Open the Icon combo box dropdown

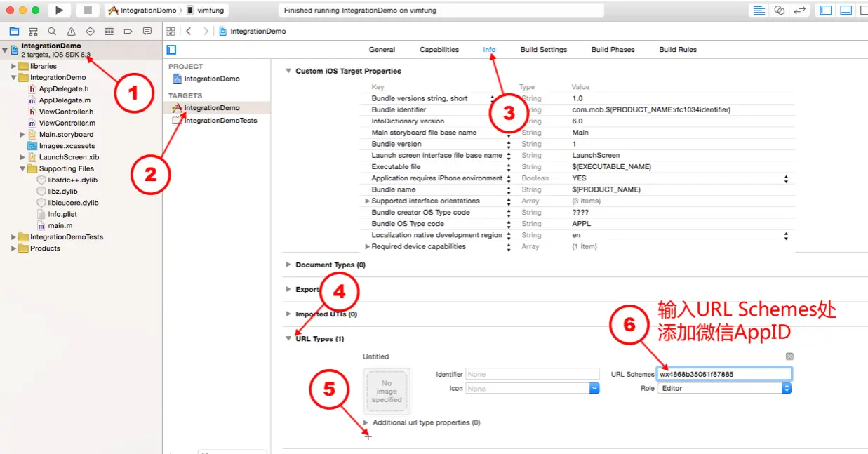pyautogui.click(x=594, y=388)
